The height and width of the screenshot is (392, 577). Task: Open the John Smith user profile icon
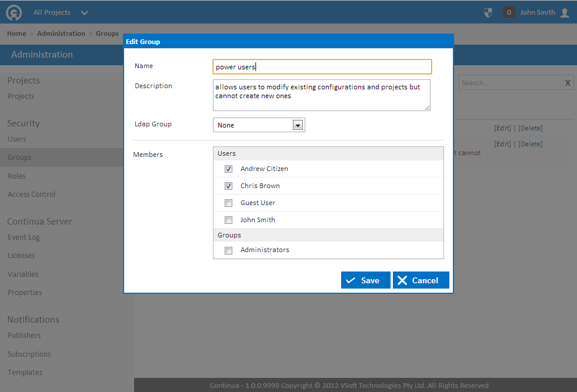(565, 12)
